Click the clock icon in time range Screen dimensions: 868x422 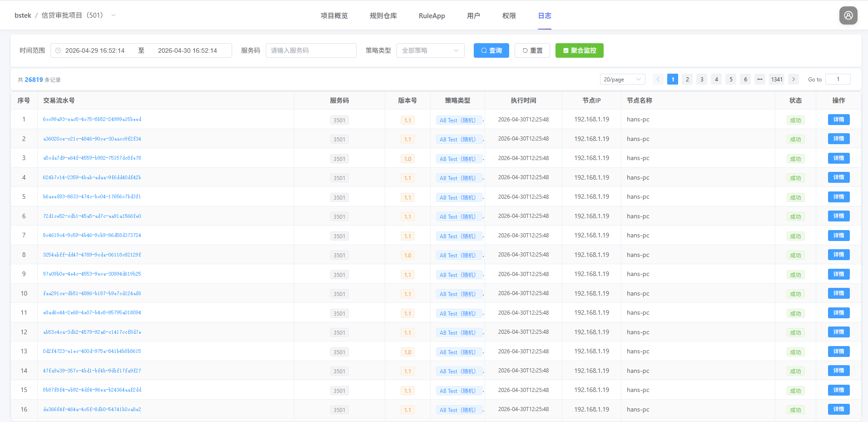pyautogui.click(x=58, y=50)
